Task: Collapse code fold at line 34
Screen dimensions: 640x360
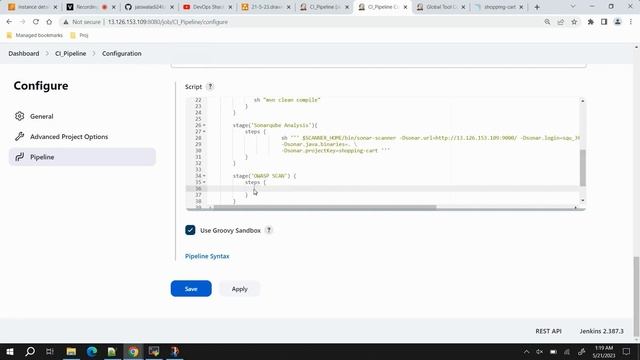Action: coord(204,176)
